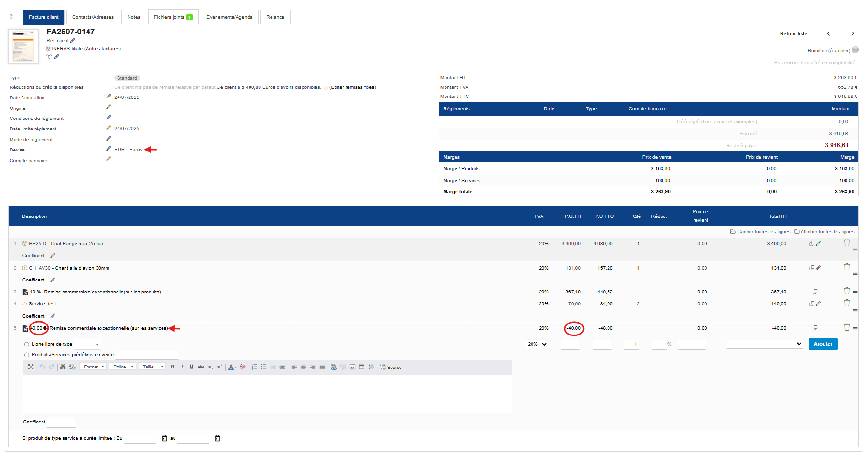This screenshot has height=454, width=868.
Task: Edit the Date facturation with pencil icon
Action: click(108, 97)
